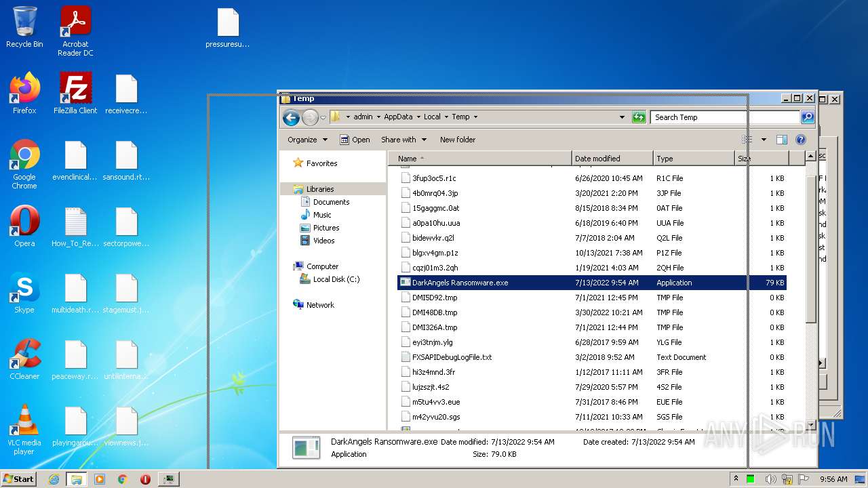This screenshot has height=488, width=868.
Task: Expand the address bar history dropdown
Action: pyautogui.click(x=622, y=117)
